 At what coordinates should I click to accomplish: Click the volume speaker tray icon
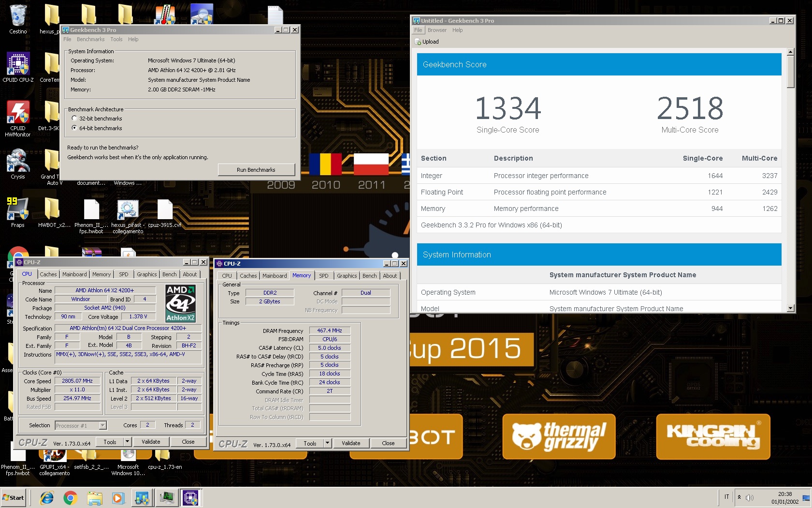[x=750, y=498]
